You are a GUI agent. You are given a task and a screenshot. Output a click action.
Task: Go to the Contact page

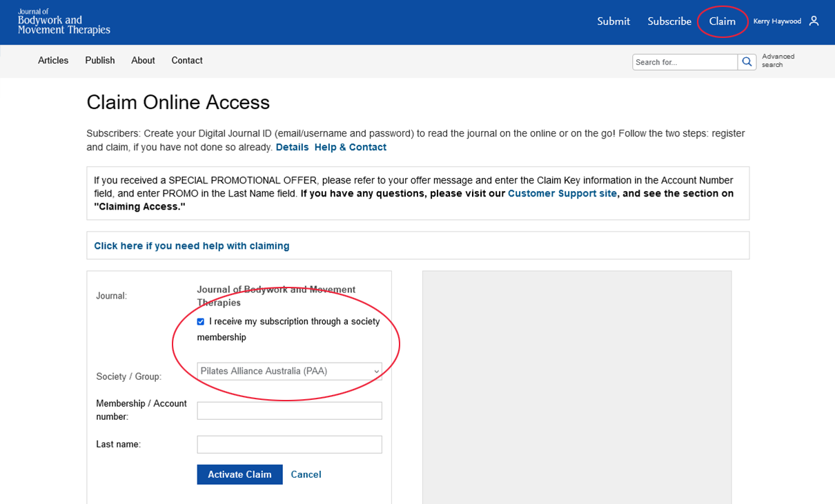(187, 61)
